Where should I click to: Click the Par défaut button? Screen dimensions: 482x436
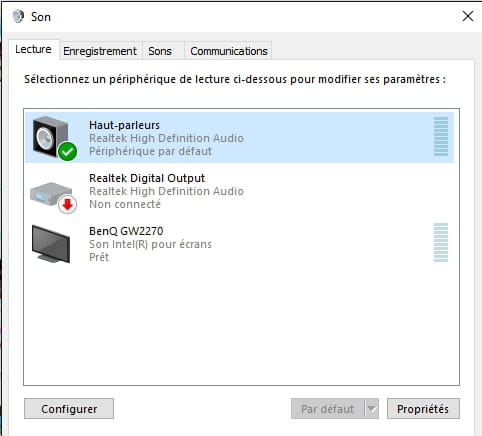(328, 409)
